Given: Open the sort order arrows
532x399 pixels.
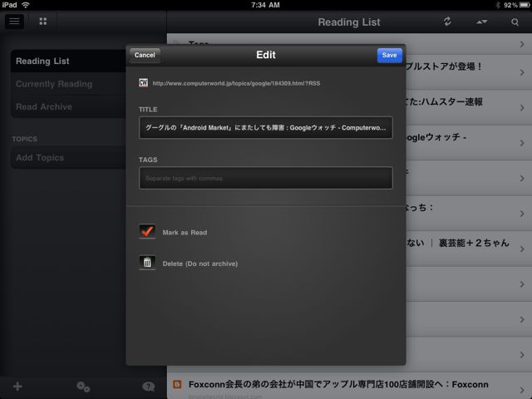Looking at the screenshot, I should [x=482, y=22].
